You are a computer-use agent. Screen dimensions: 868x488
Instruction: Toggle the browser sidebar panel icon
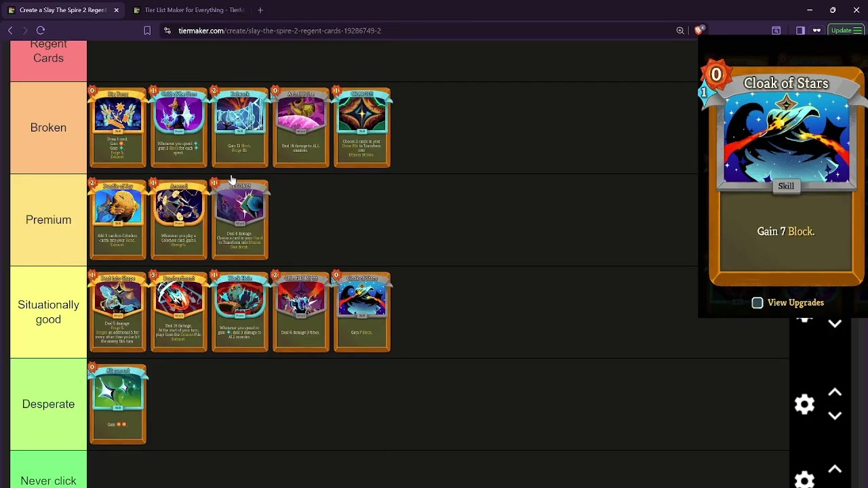coord(800,30)
